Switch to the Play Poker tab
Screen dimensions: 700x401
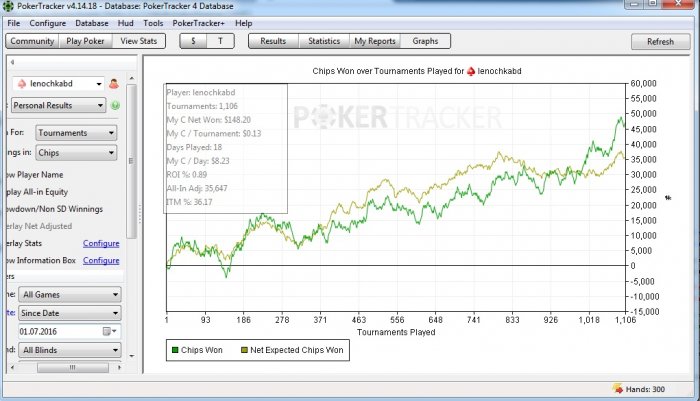[x=85, y=41]
